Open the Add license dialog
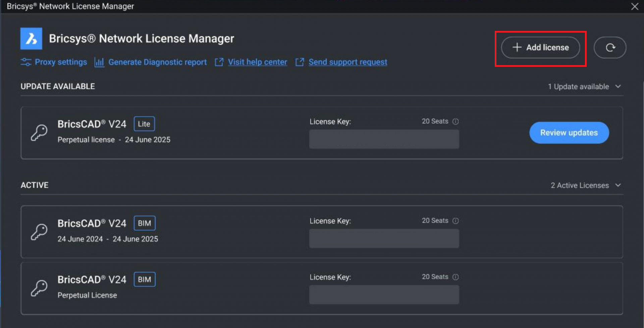The height and width of the screenshot is (328, 644). pyautogui.click(x=540, y=47)
